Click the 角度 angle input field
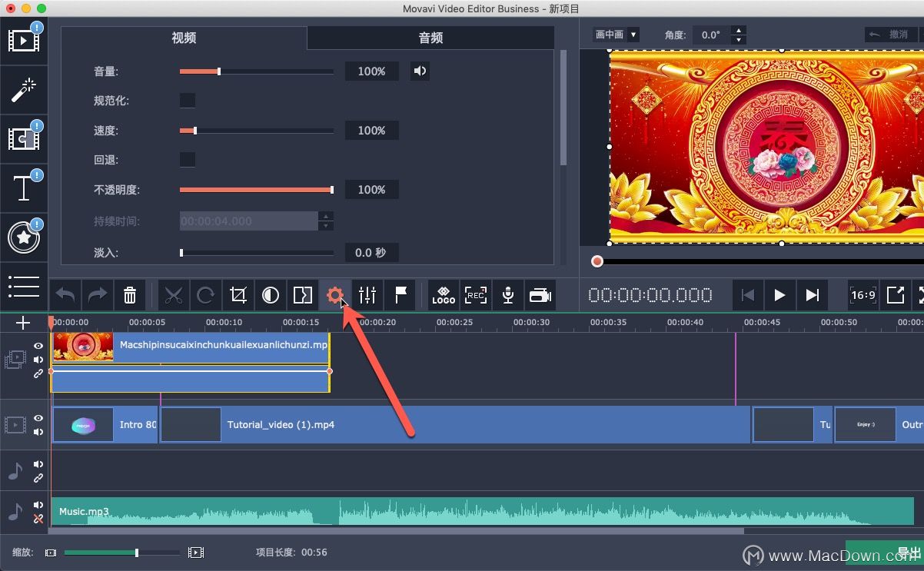The height and width of the screenshot is (571, 924). pos(711,35)
